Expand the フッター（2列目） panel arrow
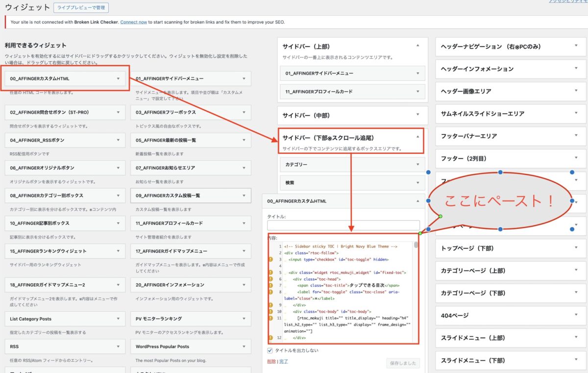This screenshot has height=373, width=588. point(577,158)
